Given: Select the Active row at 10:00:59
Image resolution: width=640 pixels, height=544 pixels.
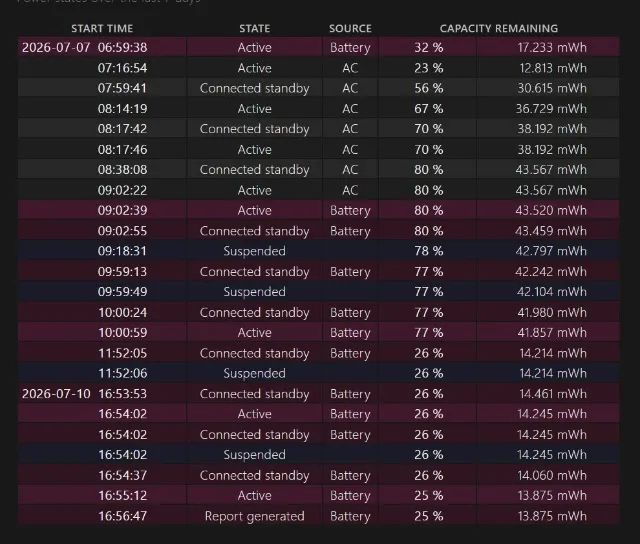Looking at the screenshot, I should pos(318,333).
